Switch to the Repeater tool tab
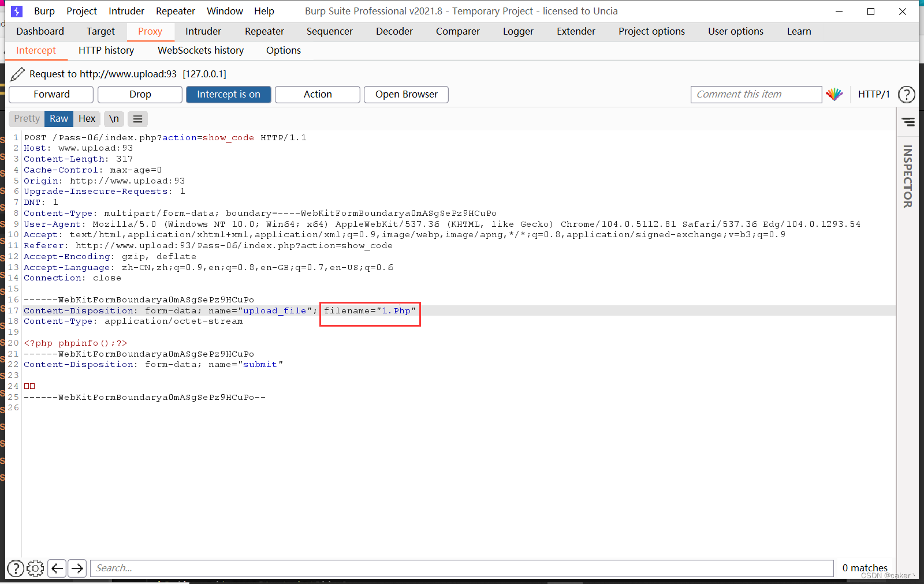Viewport: 924px width, 584px height. (264, 32)
